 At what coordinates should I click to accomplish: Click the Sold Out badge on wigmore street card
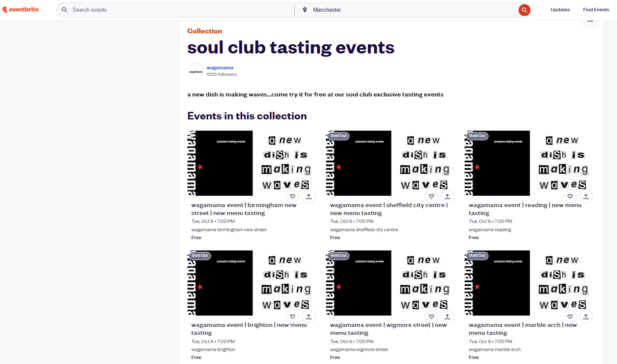[339, 255]
